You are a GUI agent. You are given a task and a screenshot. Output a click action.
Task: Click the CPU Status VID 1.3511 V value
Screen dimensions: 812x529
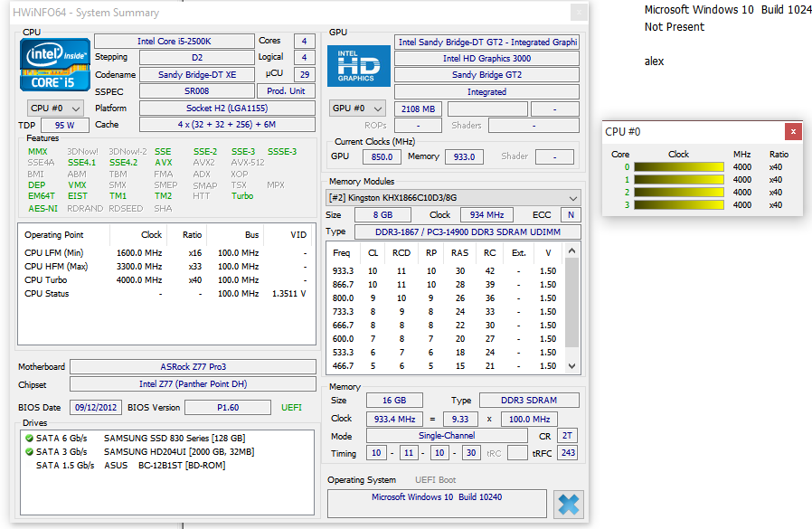pos(289,294)
